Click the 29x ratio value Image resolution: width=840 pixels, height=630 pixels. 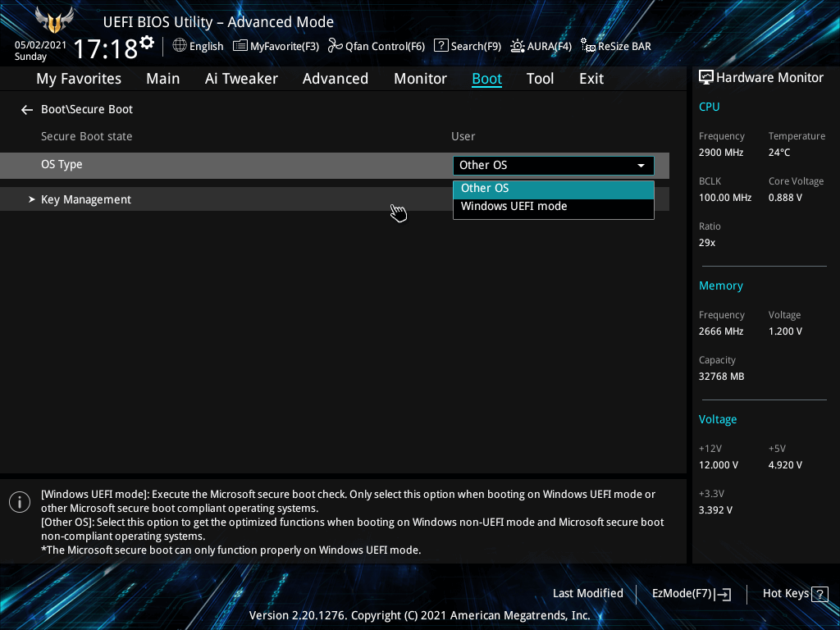pos(706,243)
